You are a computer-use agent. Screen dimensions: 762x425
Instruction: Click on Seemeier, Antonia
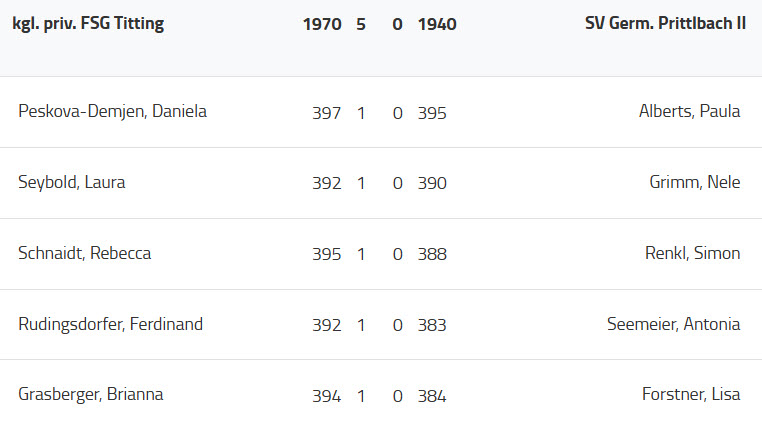pyautogui.click(x=673, y=324)
